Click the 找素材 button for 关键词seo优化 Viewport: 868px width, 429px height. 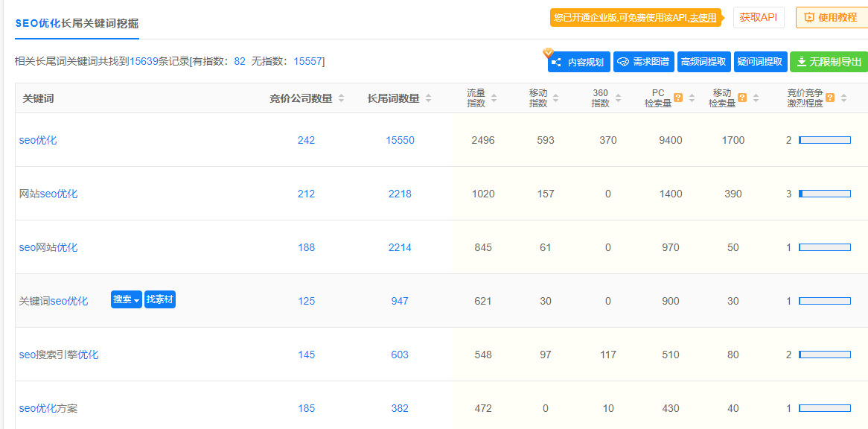160,299
